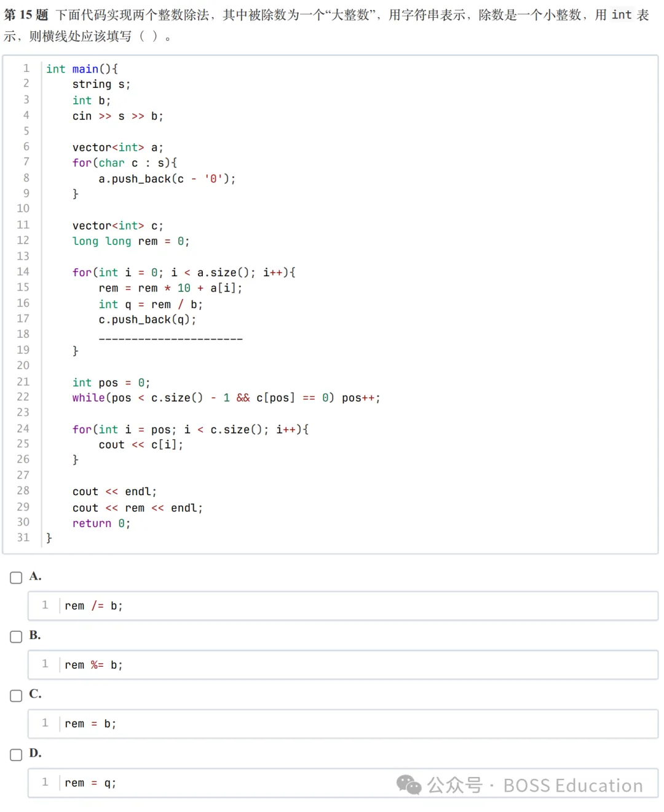The height and width of the screenshot is (812, 664).
Task: Click the line 'cout << rem << endl;'
Action: click(x=138, y=508)
